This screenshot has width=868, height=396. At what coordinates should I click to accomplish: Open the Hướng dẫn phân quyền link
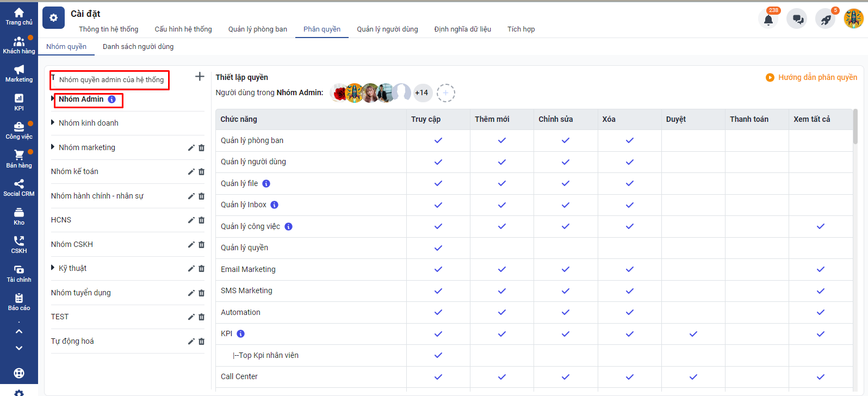(811, 77)
